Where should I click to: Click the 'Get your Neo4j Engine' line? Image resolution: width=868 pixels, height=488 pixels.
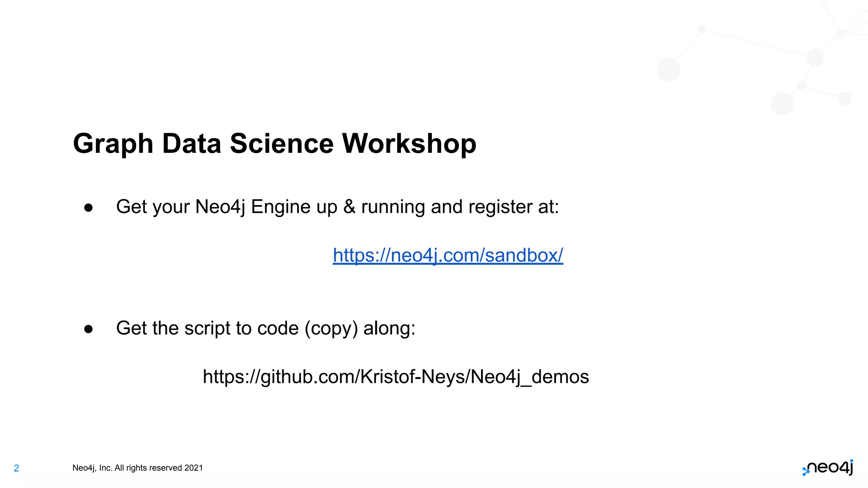[337, 207]
